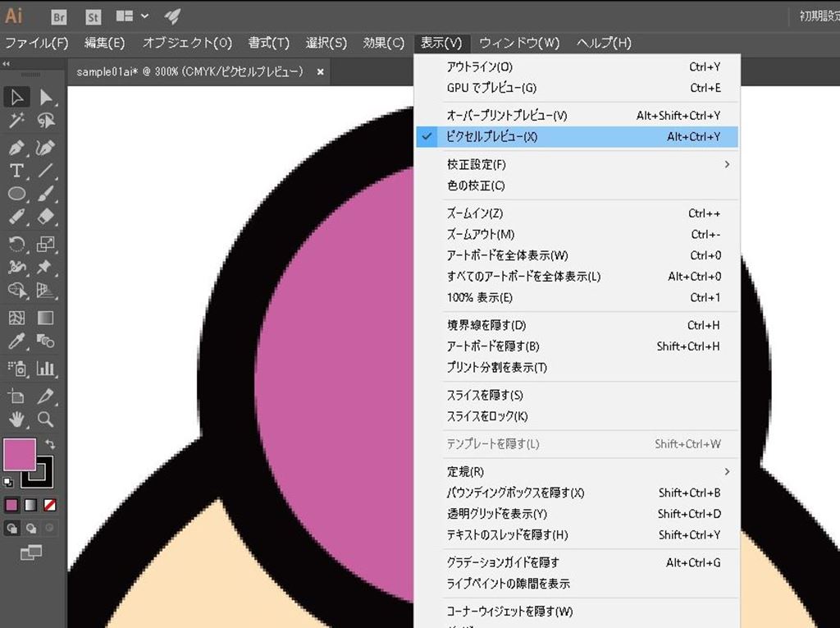Click the Zoom tool magnifier
840x628 pixels.
coord(46,419)
